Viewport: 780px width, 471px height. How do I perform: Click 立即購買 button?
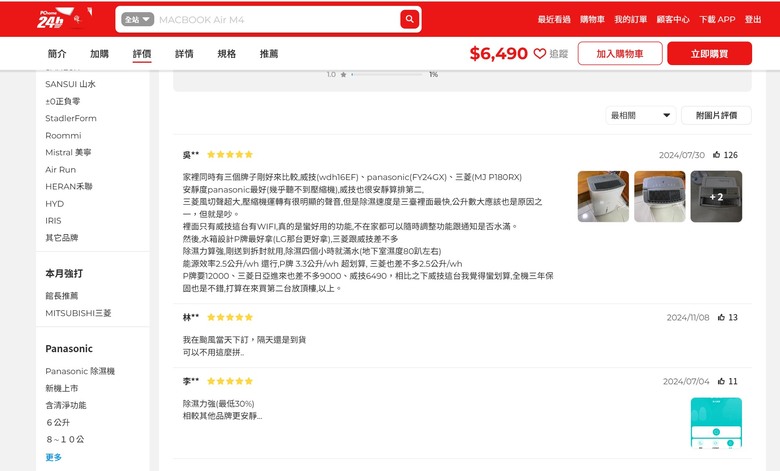pos(709,53)
